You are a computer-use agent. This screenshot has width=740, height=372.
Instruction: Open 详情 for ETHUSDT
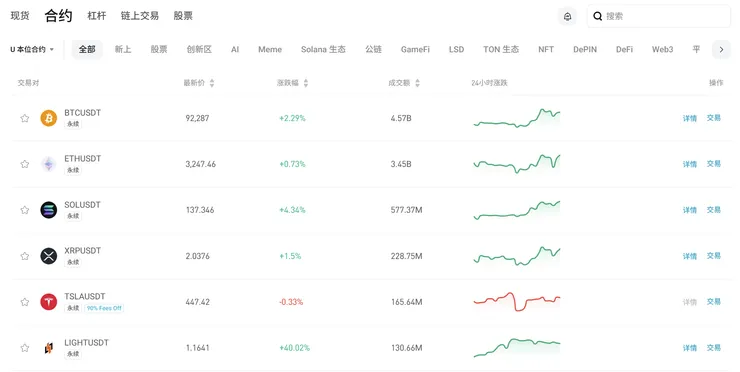pos(690,164)
